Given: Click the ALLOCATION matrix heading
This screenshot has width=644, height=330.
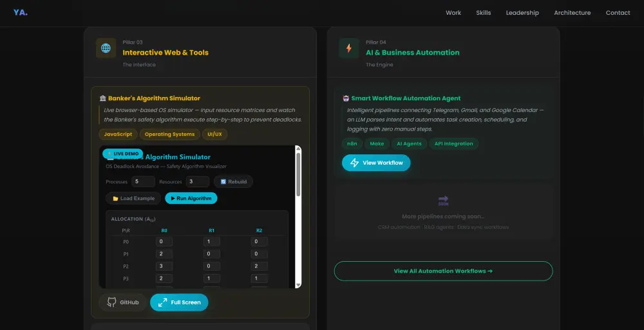Looking at the screenshot, I should 133,219.
